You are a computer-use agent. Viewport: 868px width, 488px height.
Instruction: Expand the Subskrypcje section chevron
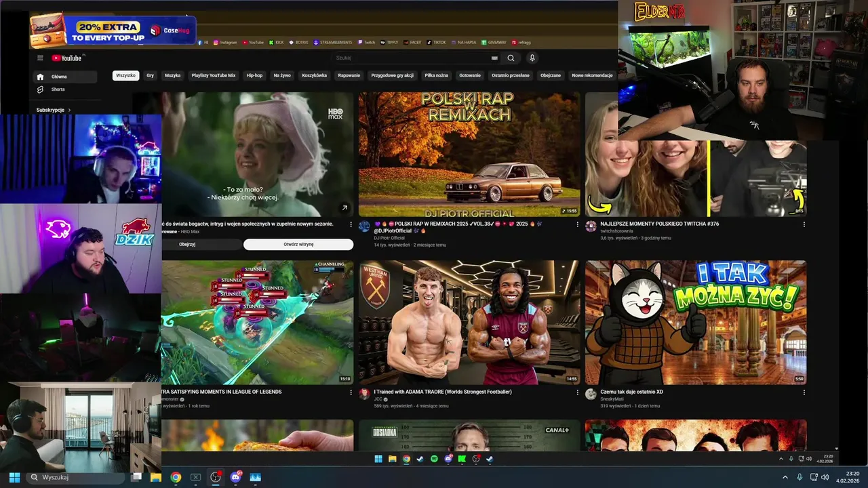pos(69,110)
